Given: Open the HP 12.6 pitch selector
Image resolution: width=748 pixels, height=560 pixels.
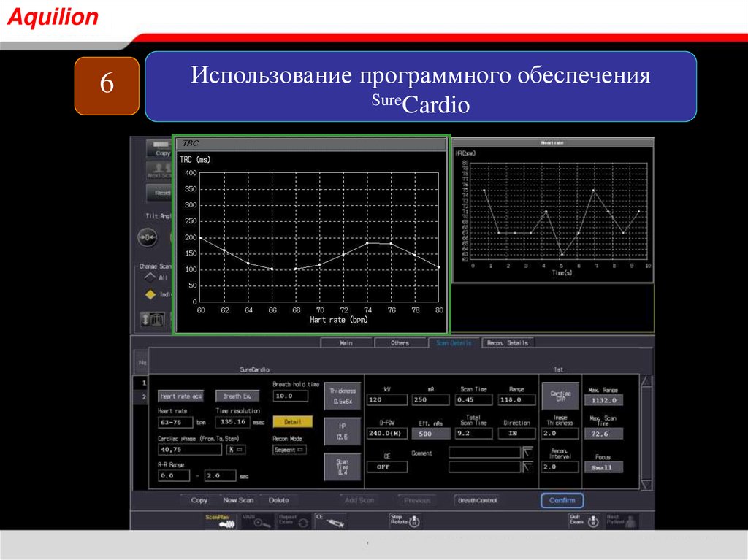Looking at the screenshot, I should [343, 431].
